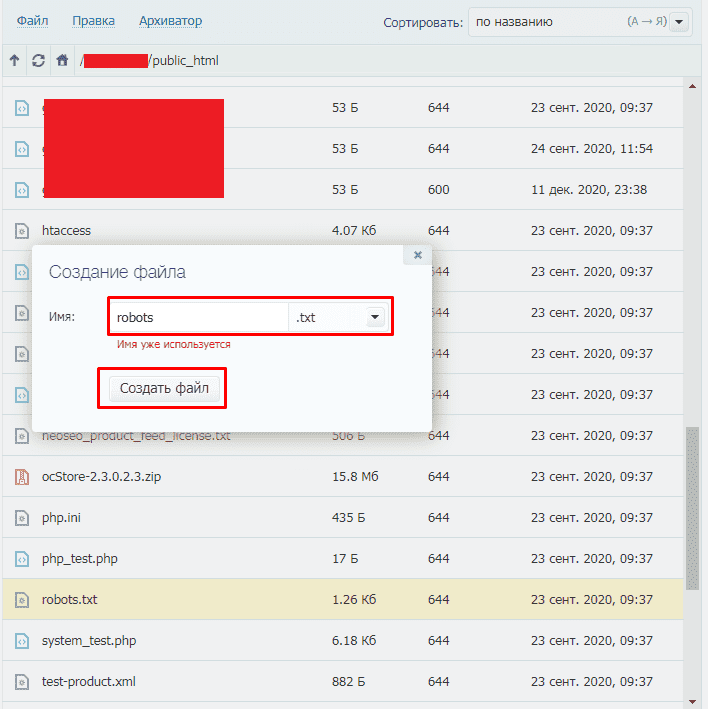
Task: Select the robots.txt file icon
Action: pos(22,600)
